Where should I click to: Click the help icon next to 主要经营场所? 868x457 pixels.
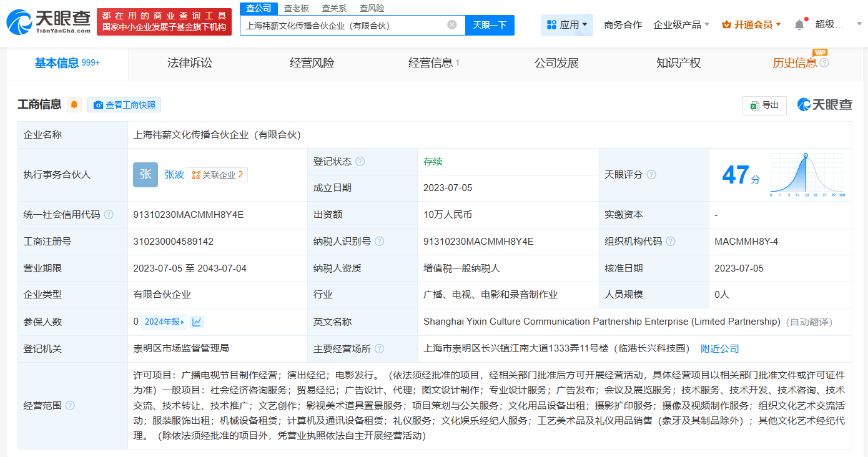(x=379, y=349)
